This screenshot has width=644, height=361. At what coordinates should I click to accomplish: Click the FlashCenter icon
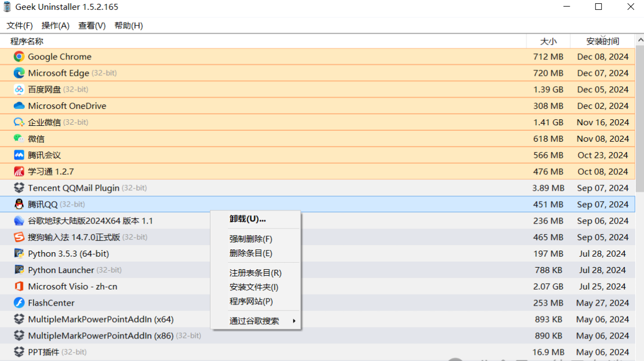pos(19,303)
